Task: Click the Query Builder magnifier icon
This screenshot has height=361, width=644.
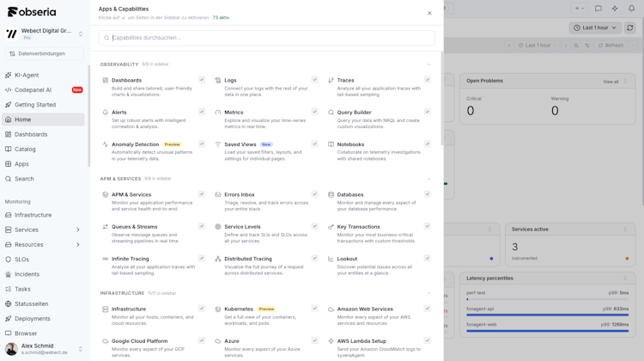Action: [x=331, y=113]
